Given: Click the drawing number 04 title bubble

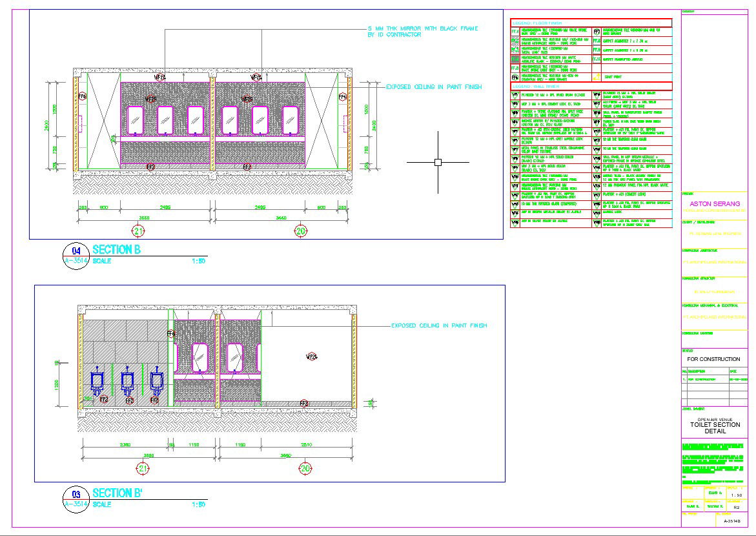Looking at the screenshot, I should pyautogui.click(x=76, y=252).
